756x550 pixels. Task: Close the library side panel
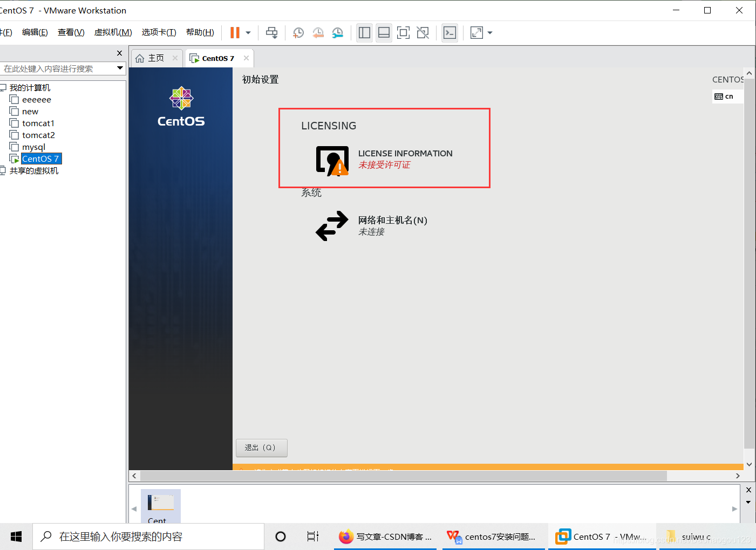(120, 53)
